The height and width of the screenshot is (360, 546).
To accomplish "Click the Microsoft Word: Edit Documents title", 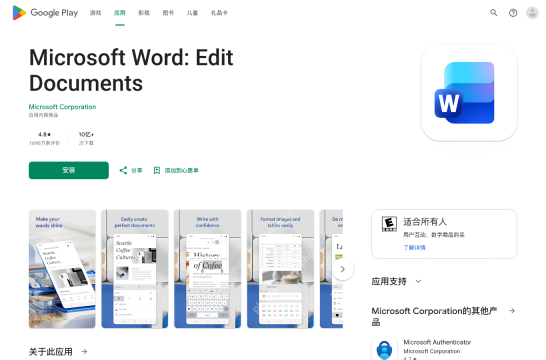I will click(131, 70).
